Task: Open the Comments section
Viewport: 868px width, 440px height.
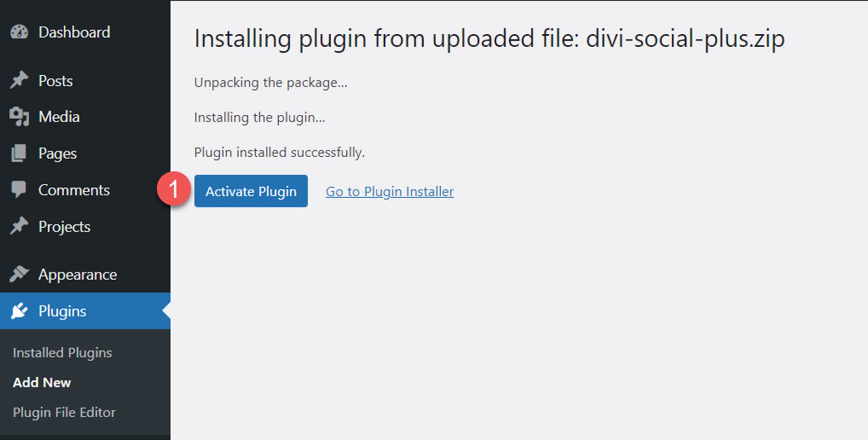Action: pyautogui.click(x=73, y=189)
